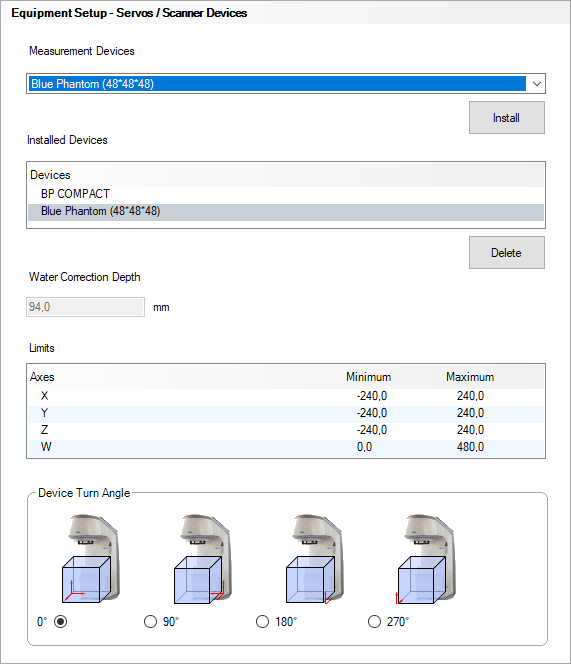Click the Water Correction Depth field
Screen dimensions: 571x664
(86, 307)
